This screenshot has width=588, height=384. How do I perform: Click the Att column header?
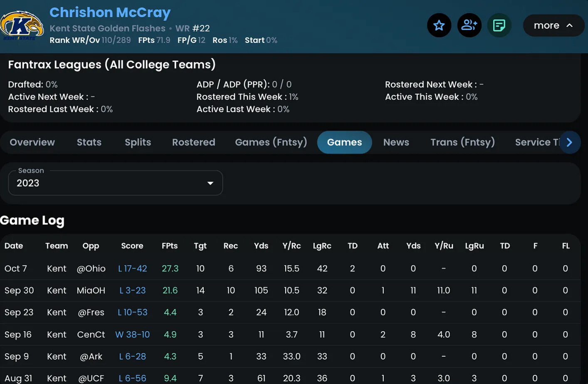click(383, 246)
